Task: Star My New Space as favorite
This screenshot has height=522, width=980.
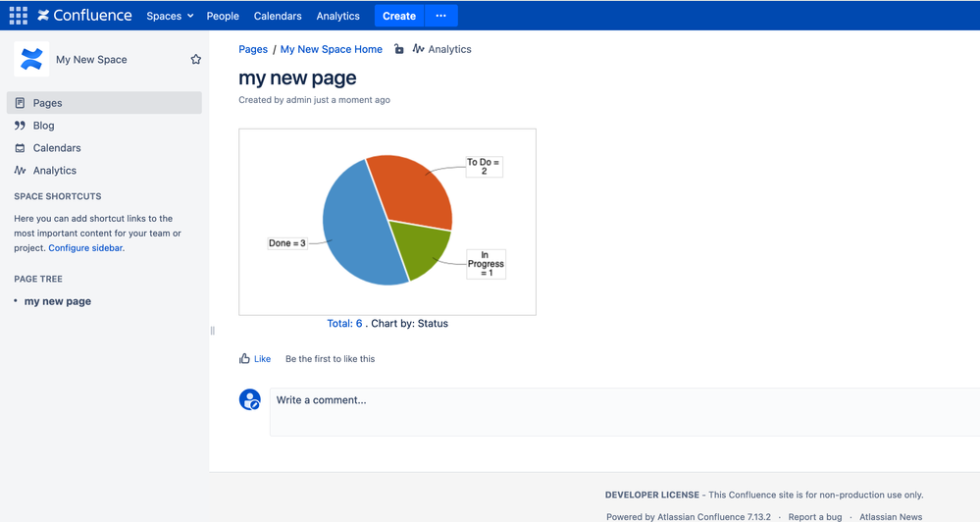Action: (195, 60)
